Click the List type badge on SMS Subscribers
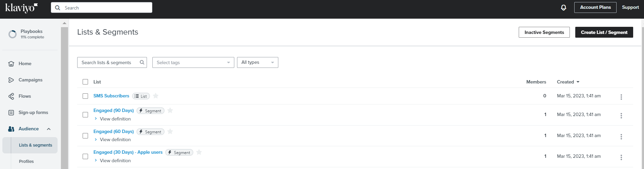The width and height of the screenshot is (644, 169). (x=141, y=96)
